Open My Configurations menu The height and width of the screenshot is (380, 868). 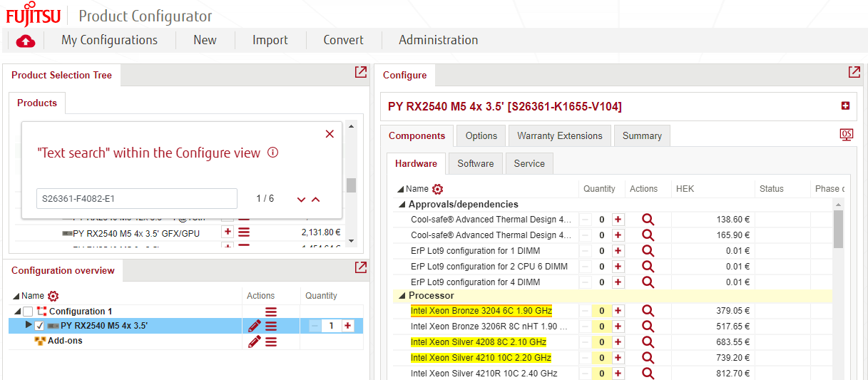pos(109,40)
